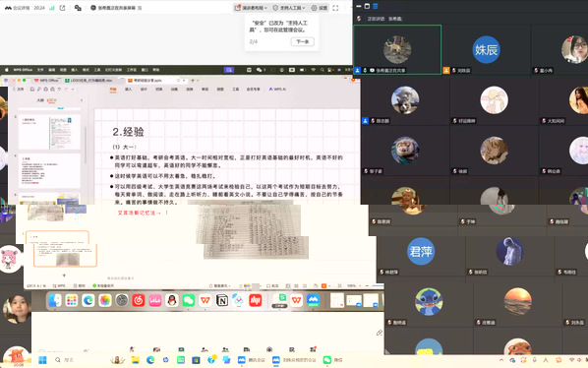The width and height of the screenshot is (588, 368).
Task: Open WeChat in the Mac dock
Action: (x=189, y=300)
